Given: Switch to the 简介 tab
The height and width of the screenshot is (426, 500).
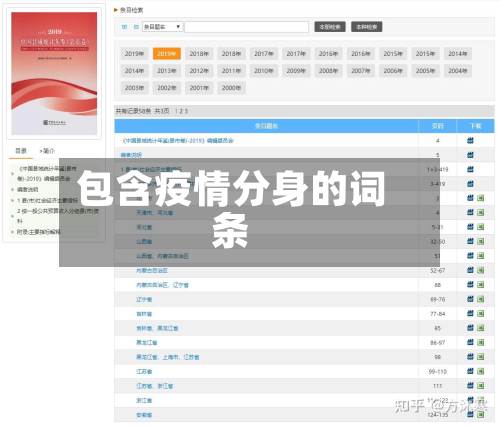Looking at the screenshot, I should tap(47, 151).
